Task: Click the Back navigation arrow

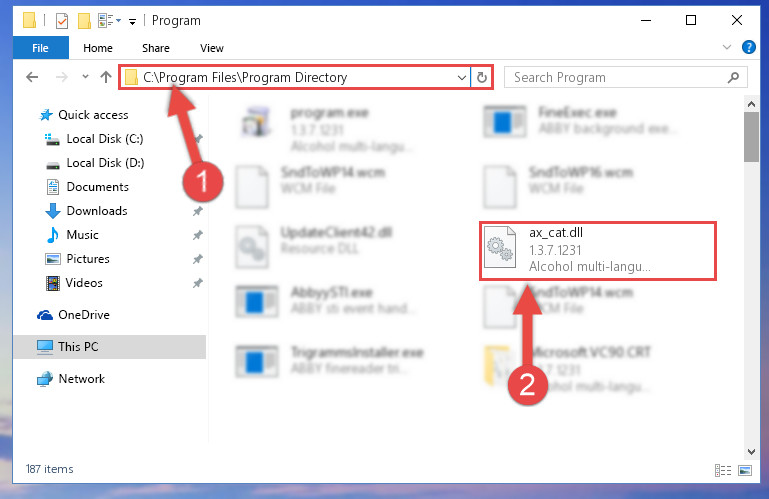Action: click(x=32, y=77)
